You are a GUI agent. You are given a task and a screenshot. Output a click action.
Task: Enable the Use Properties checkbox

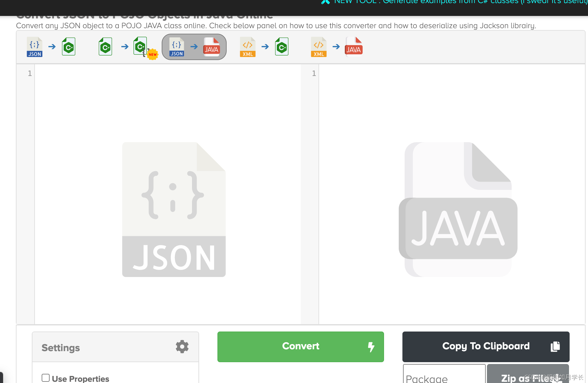tap(45, 378)
